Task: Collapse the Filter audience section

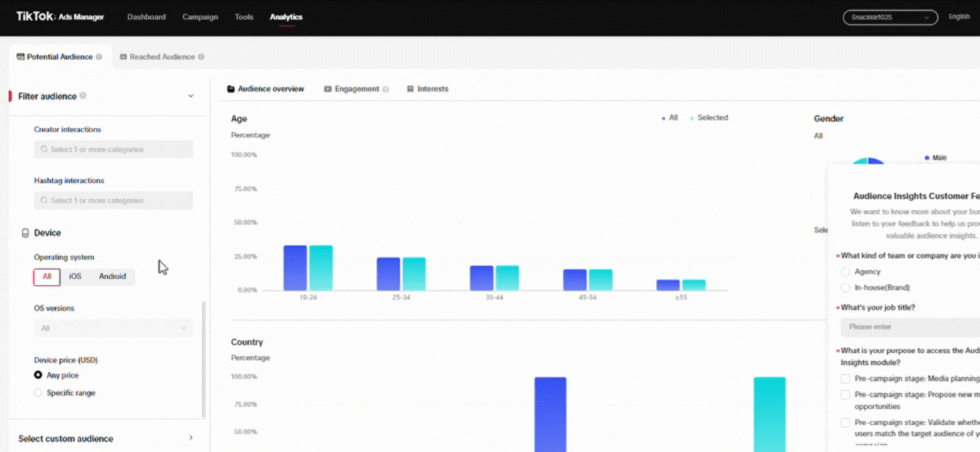Action: point(191,96)
